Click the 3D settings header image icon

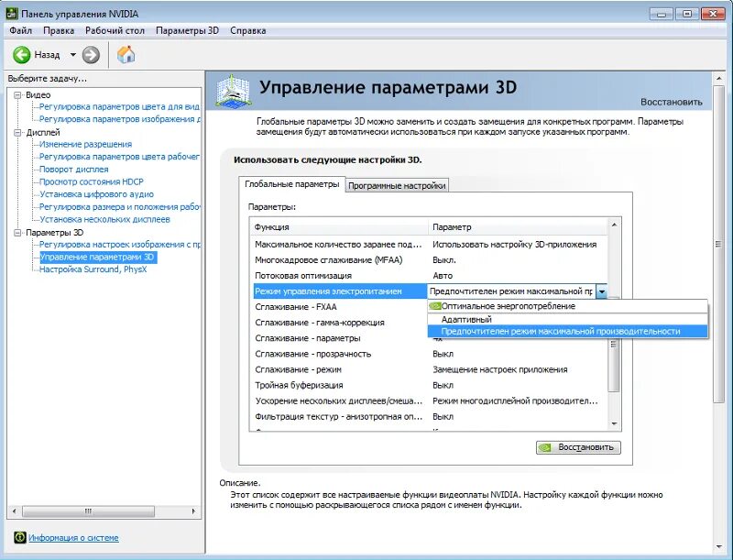234,91
